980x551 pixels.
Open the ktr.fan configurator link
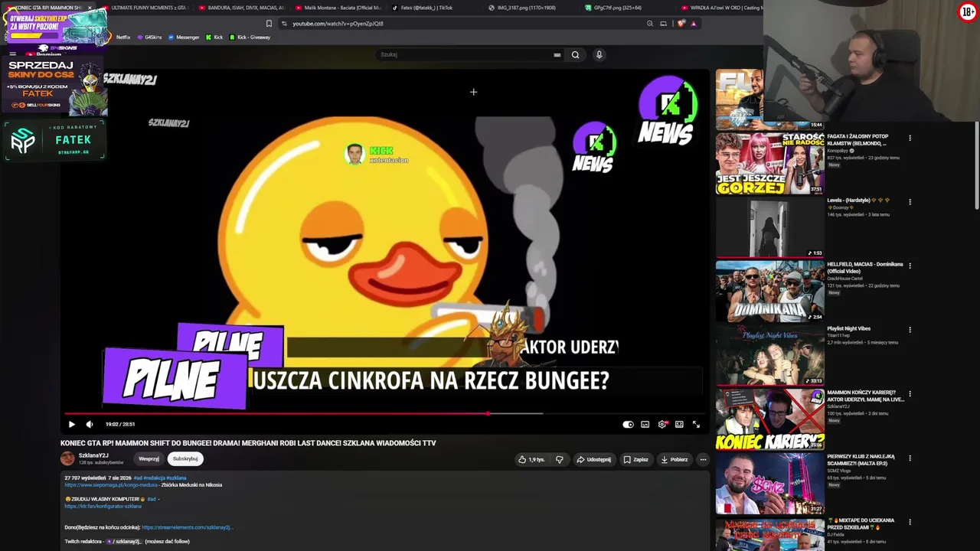point(103,506)
